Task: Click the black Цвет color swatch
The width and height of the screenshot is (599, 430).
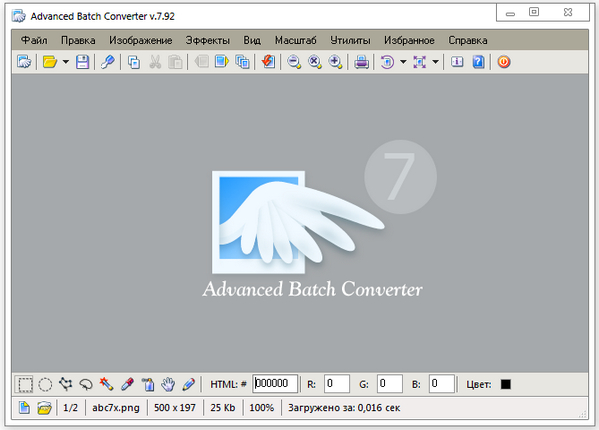Action: [506, 384]
